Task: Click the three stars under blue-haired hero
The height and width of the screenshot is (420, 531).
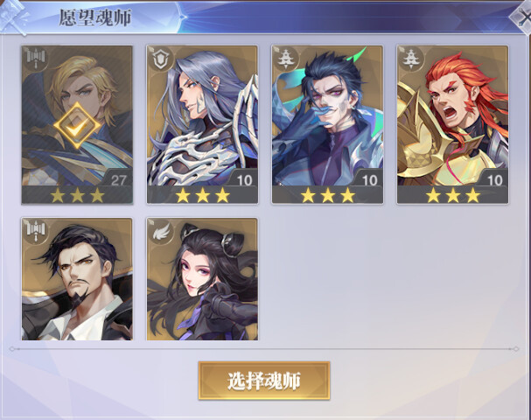Action: pyautogui.click(x=328, y=195)
